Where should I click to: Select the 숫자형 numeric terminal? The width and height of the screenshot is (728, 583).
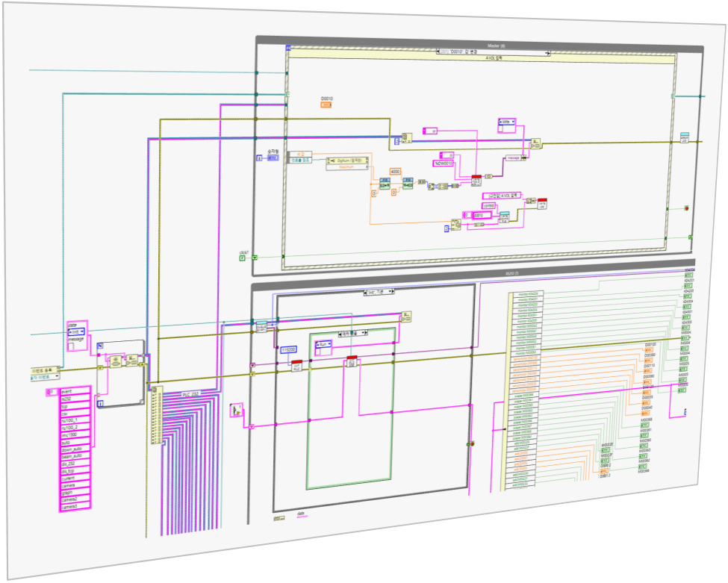click(x=273, y=158)
